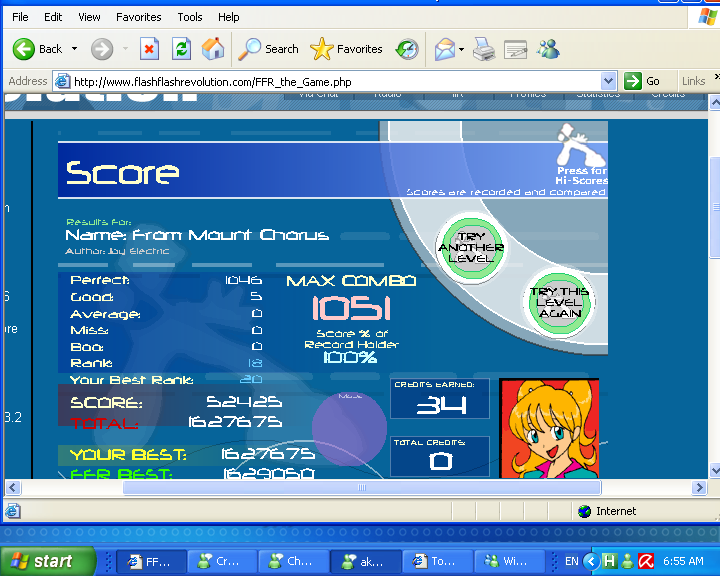Click the Go button beside address bar
720x576 pixels.
tap(643, 81)
